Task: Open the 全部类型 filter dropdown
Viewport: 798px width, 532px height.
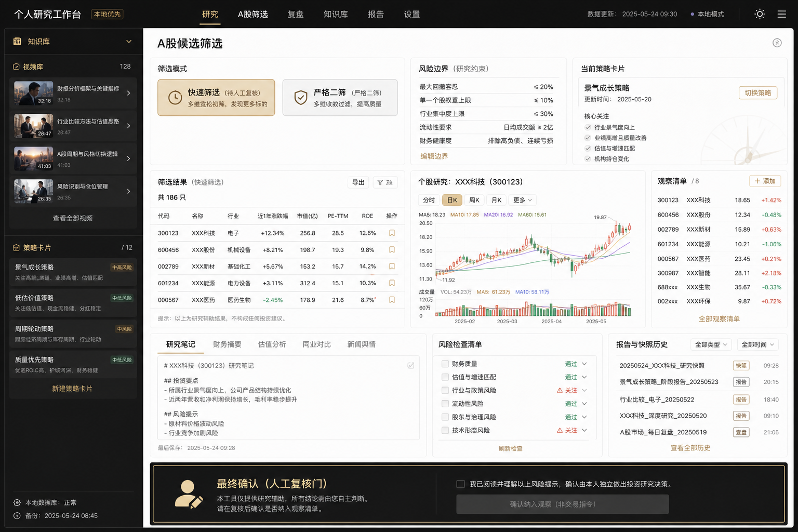Action: pos(711,344)
